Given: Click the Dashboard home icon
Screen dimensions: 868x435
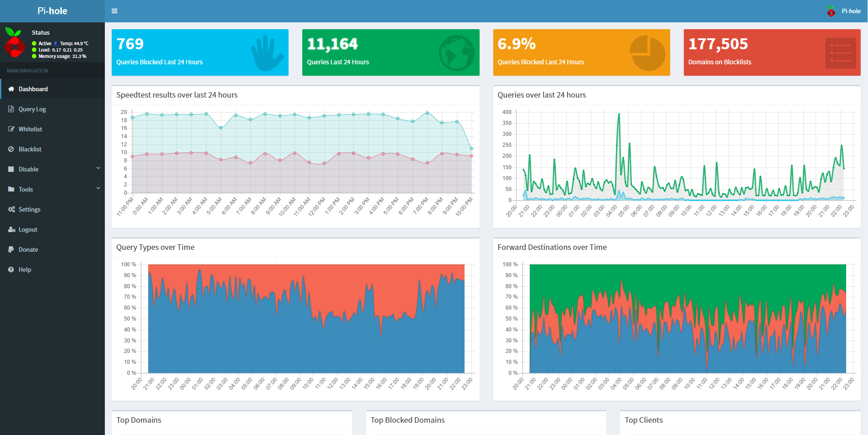Looking at the screenshot, I should click(x=11, y=89).
